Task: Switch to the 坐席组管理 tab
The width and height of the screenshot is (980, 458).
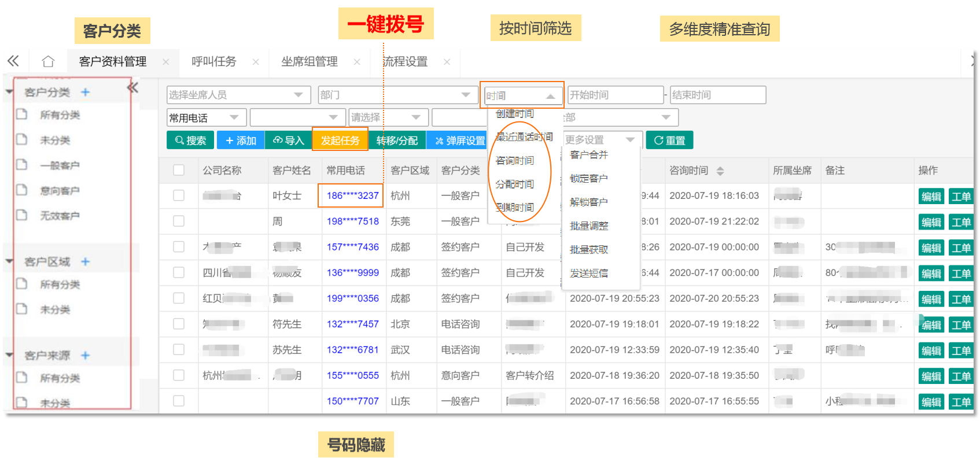Action: point(310,62)
